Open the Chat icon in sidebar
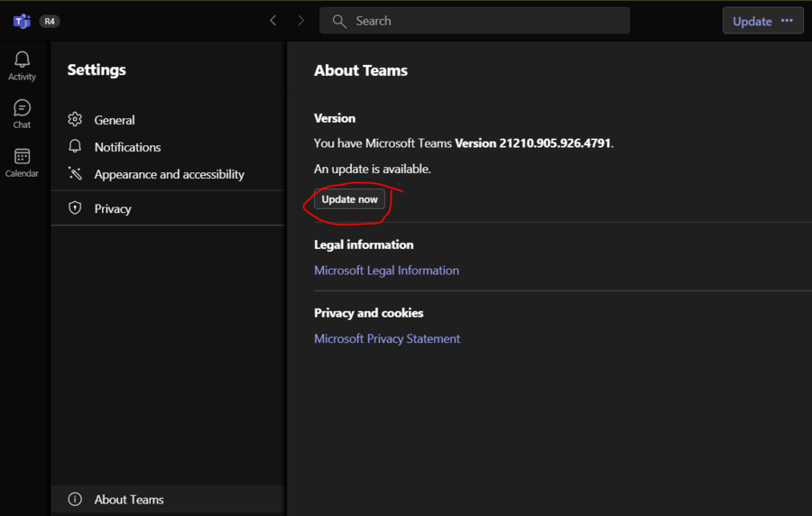This screenshot has height=516, width=812. point(22,108)
